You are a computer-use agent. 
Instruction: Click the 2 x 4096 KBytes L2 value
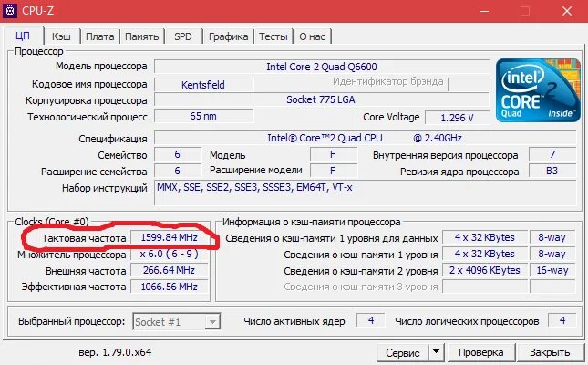(485, 270)
